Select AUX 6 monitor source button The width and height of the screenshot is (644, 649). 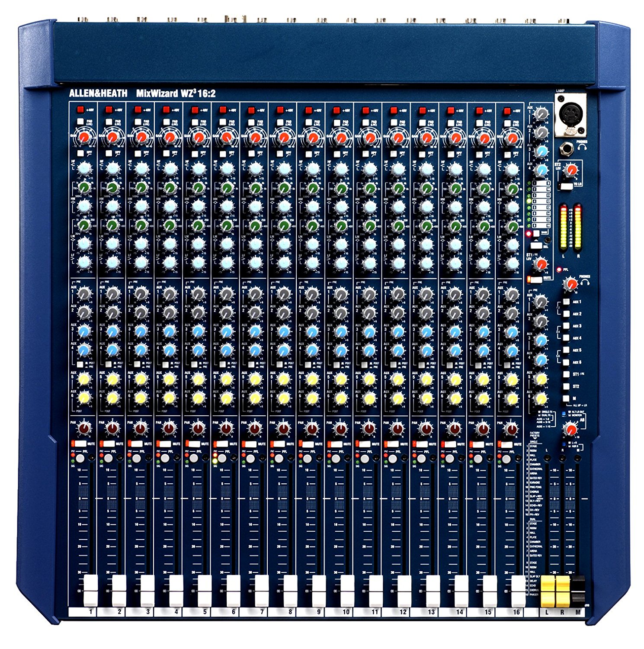coord(566,362)
